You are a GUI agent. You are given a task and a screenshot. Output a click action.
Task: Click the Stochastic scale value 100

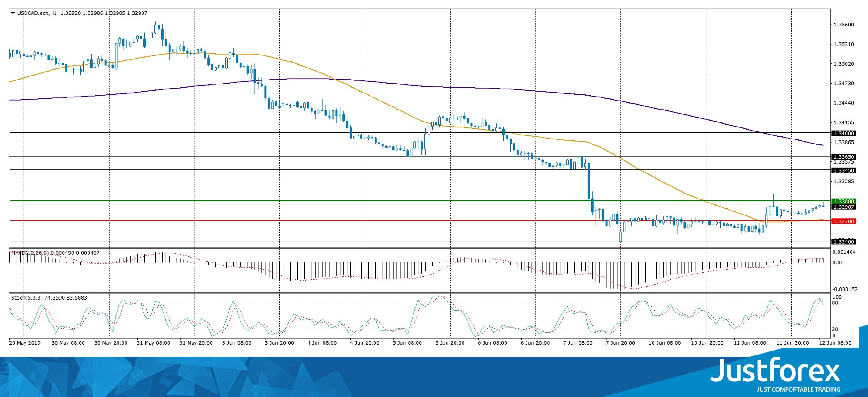coord(837,297)
